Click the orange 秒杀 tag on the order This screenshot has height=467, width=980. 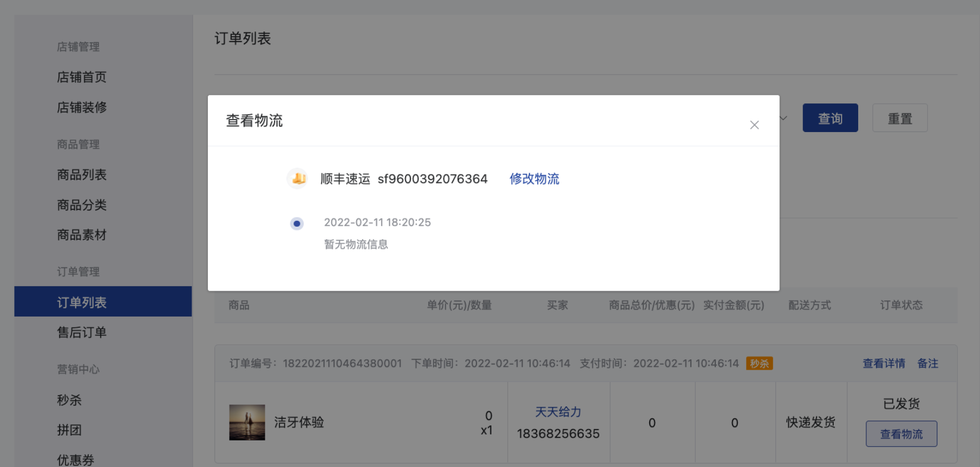click(759, 364)
